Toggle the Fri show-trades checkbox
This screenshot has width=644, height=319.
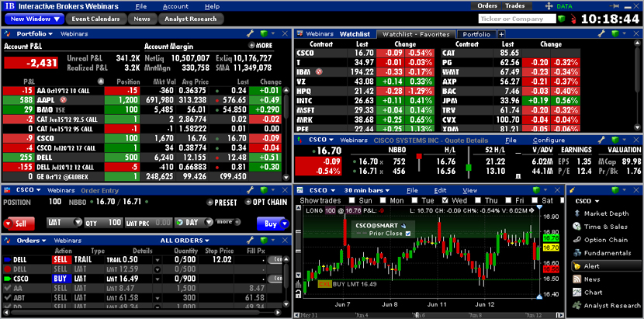[508, 200]
